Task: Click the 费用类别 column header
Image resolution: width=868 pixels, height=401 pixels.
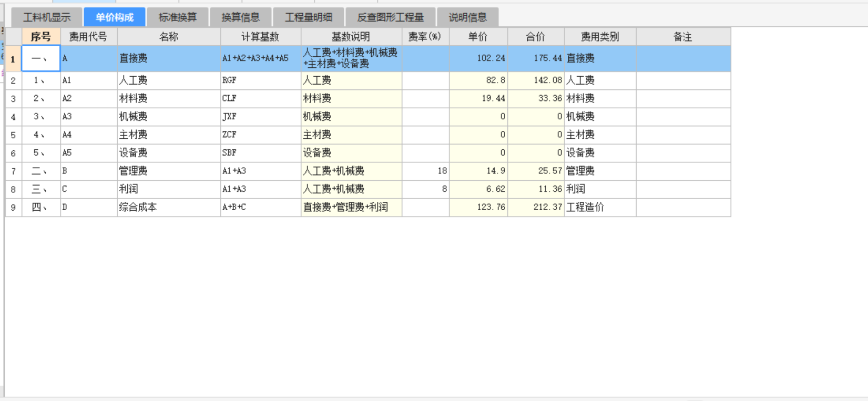Action: tap(600, 37)
